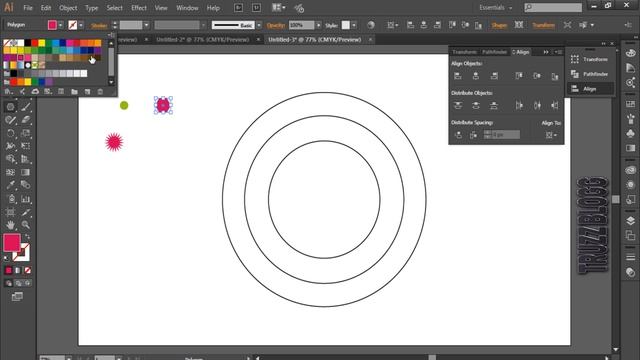Set paint mode to Color
This screenshot has width=640, height=360.
[x=9, y=270]
